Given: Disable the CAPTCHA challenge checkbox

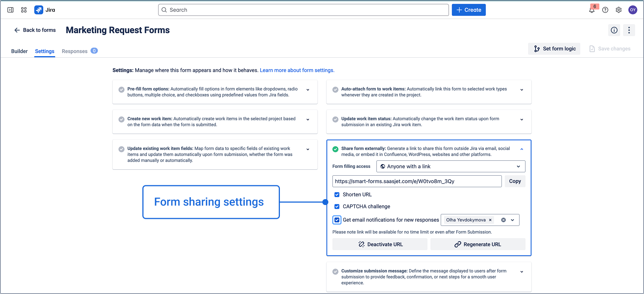Looking at the screenshot, I should pos(337,207).
